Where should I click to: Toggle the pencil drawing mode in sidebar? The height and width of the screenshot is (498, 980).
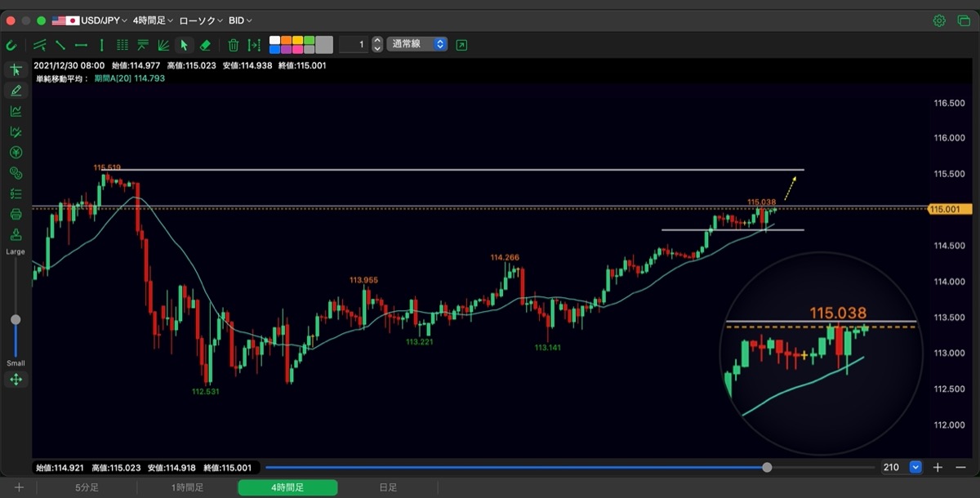[16, 91]
